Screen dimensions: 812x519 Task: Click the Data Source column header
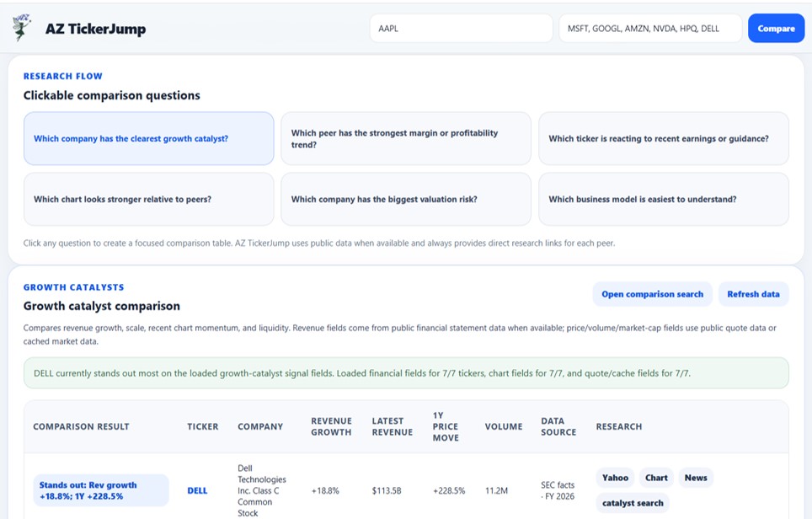(558, 426)
